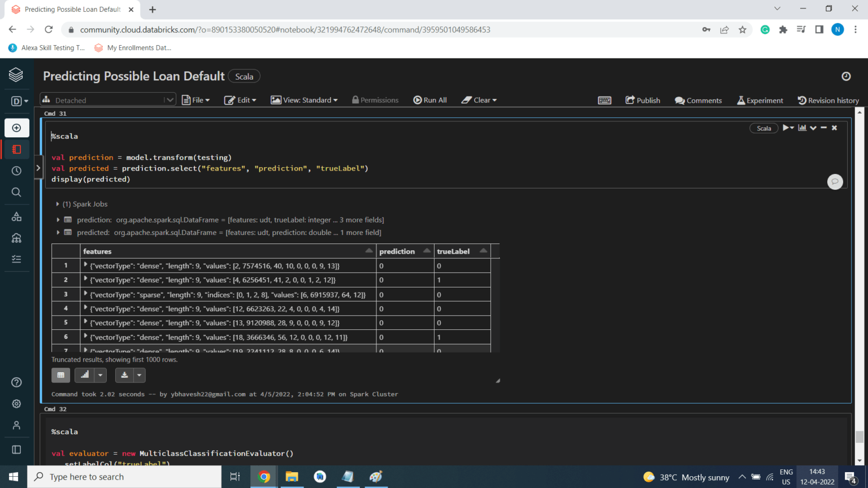Switch result to bar chart view
868x488 pixels.
pos(84,375)
